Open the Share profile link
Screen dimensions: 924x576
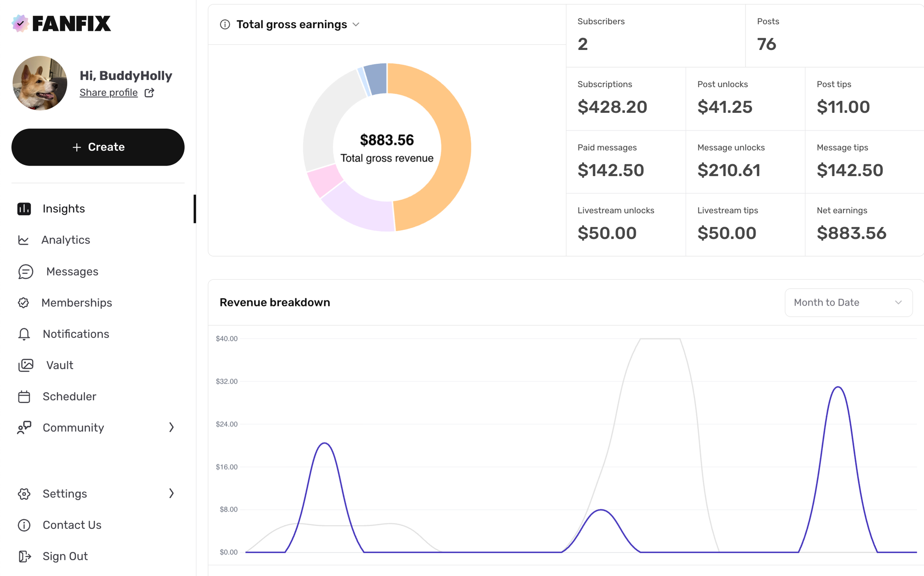point(109,93)
